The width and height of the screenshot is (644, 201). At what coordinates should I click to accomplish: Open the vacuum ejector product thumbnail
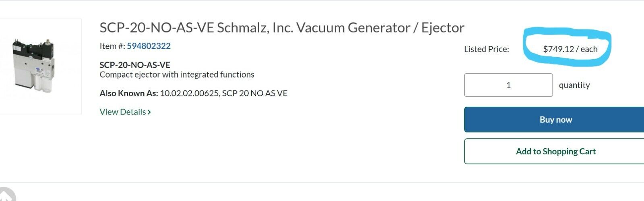point(39,66)
